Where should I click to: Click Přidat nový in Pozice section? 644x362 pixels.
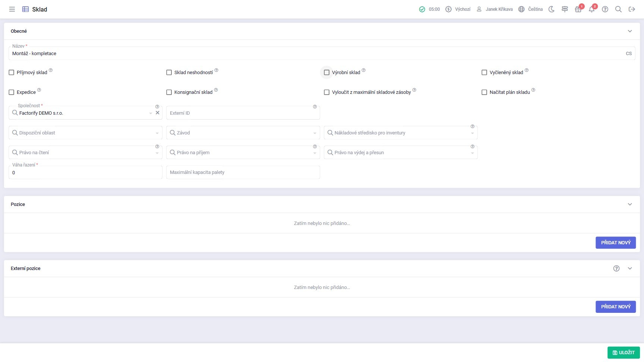(x=615, y=243)
